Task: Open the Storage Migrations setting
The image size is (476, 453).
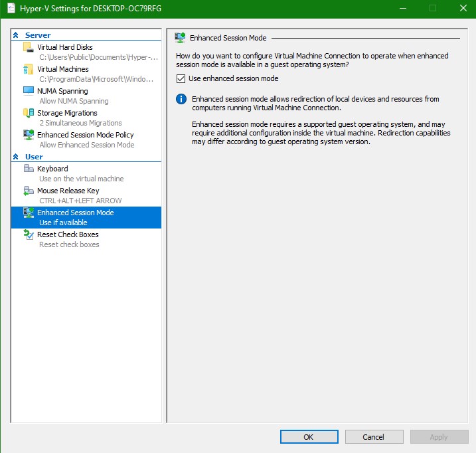Action: (67, 113)
